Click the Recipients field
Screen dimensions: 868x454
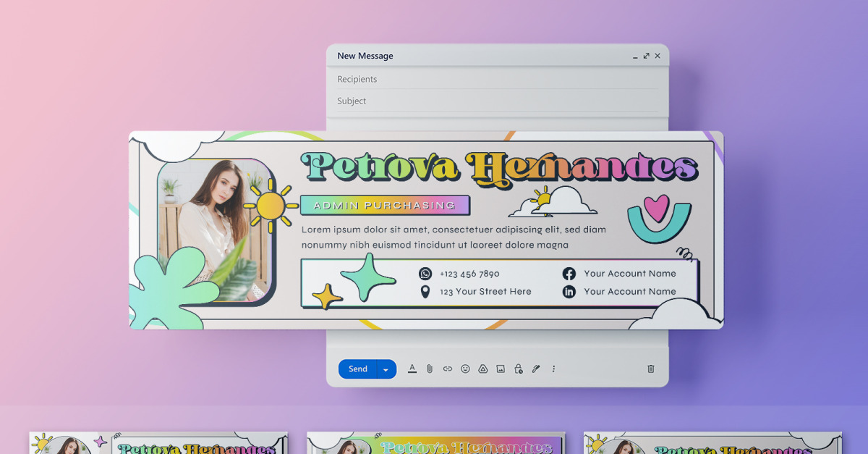tap(498, 79)
